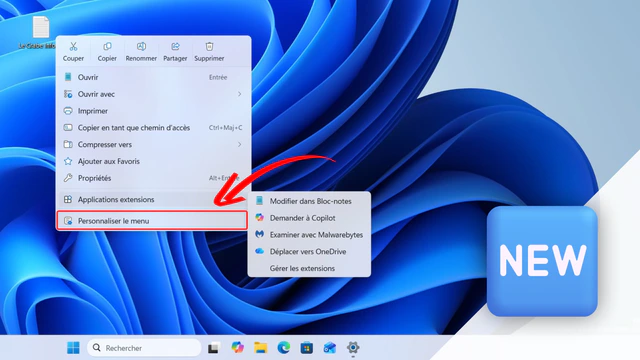Click the icon beside Personnaliser le menu
Viewport: 640px width, 360px height.
click(x=68, y=221)
